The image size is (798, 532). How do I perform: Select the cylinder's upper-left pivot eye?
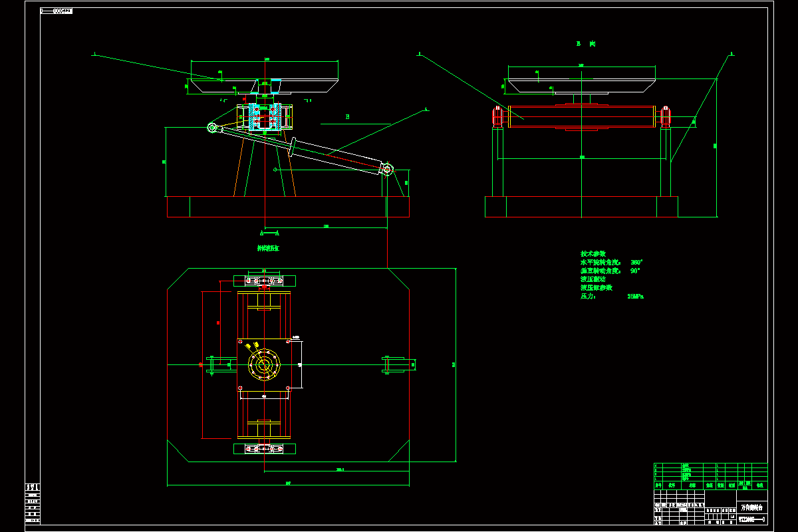[213, 127]
